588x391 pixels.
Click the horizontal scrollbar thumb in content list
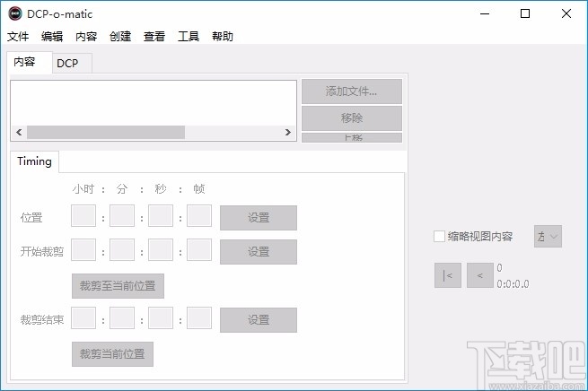pyautogui.click(x=106, y=132)
